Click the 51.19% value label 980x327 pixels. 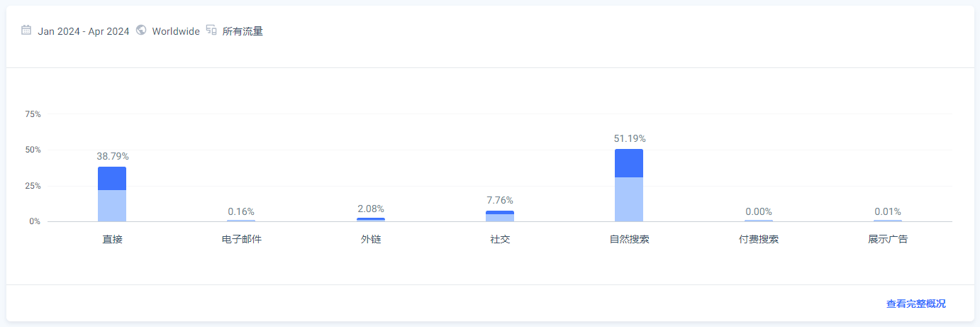[x=630, y=139]
